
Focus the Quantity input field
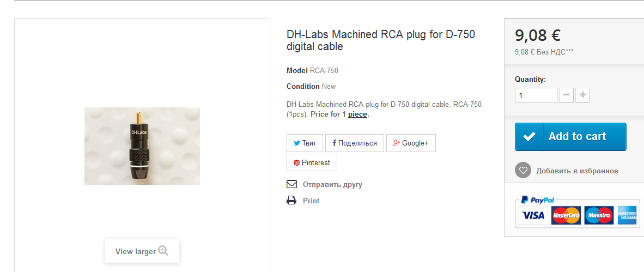(536, 95)
